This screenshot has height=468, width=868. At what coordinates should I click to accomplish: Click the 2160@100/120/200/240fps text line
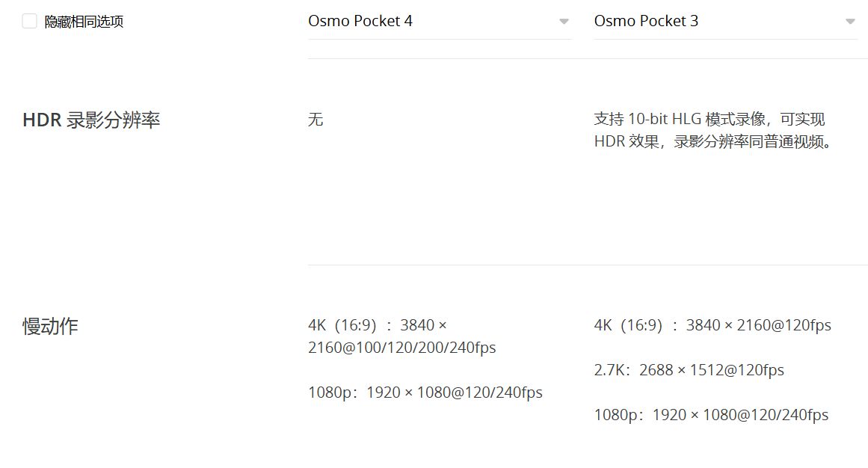tap(401, 348)
